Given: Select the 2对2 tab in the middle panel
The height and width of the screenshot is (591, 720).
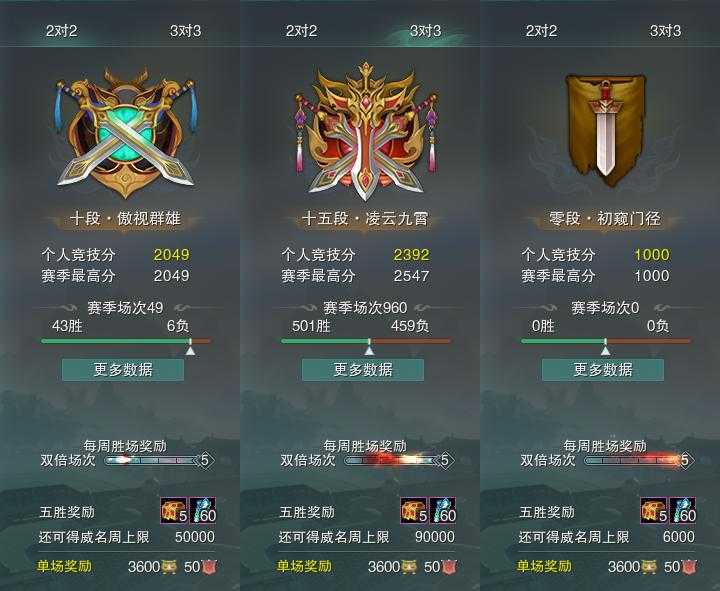Looking at the screenshot, I should 301,31.
